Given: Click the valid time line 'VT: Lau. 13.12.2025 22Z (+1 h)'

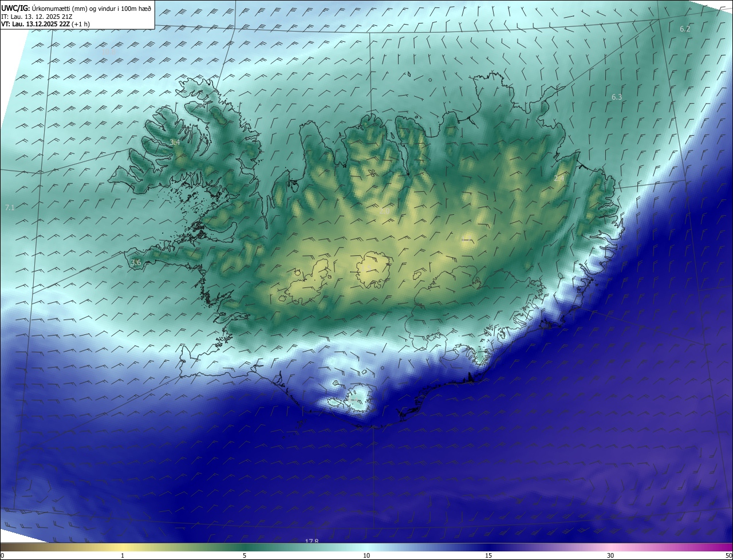Looking at the screenshot, I should (x=45, y=24).
